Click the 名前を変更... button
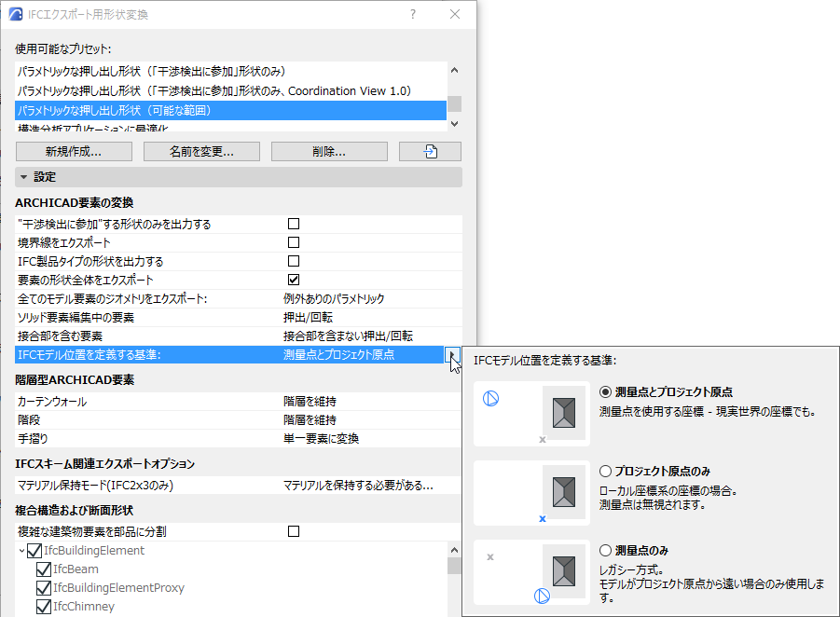The height and width of the screenshot is (617, 840). click(x=201, y=152)
